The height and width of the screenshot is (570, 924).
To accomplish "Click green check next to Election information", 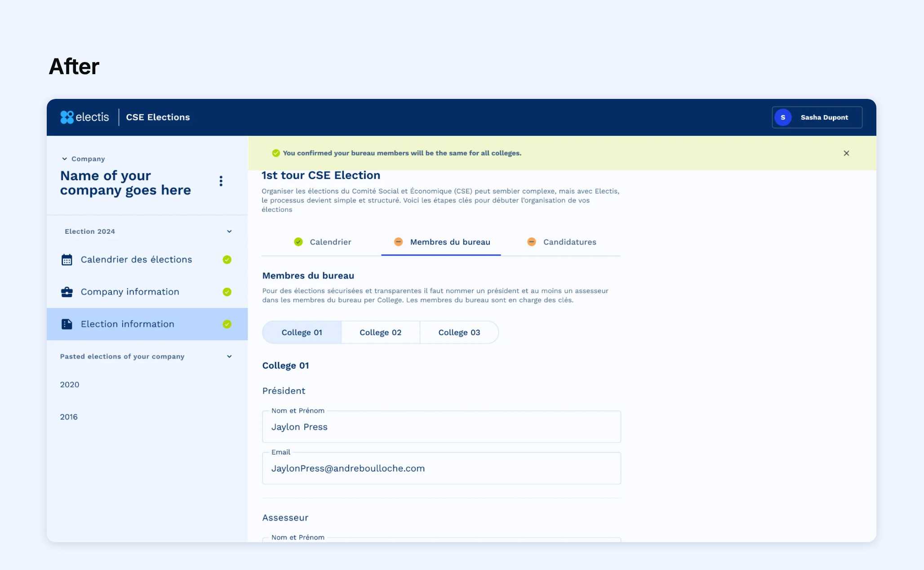I will [227, 324].
